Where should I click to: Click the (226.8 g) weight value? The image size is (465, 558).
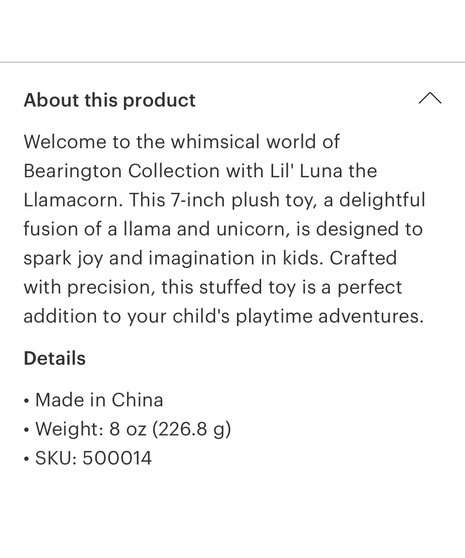pyautogui.click(x=191, y=429)
